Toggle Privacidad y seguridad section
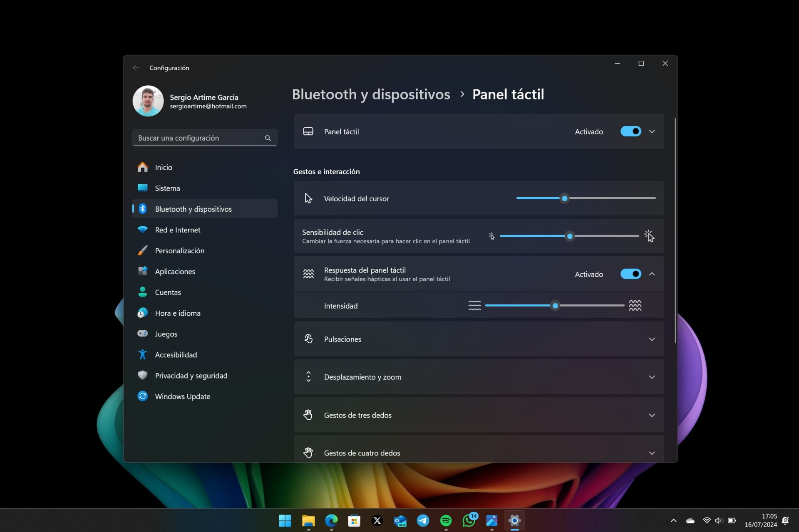799x532 pixels. coord(191,375)
